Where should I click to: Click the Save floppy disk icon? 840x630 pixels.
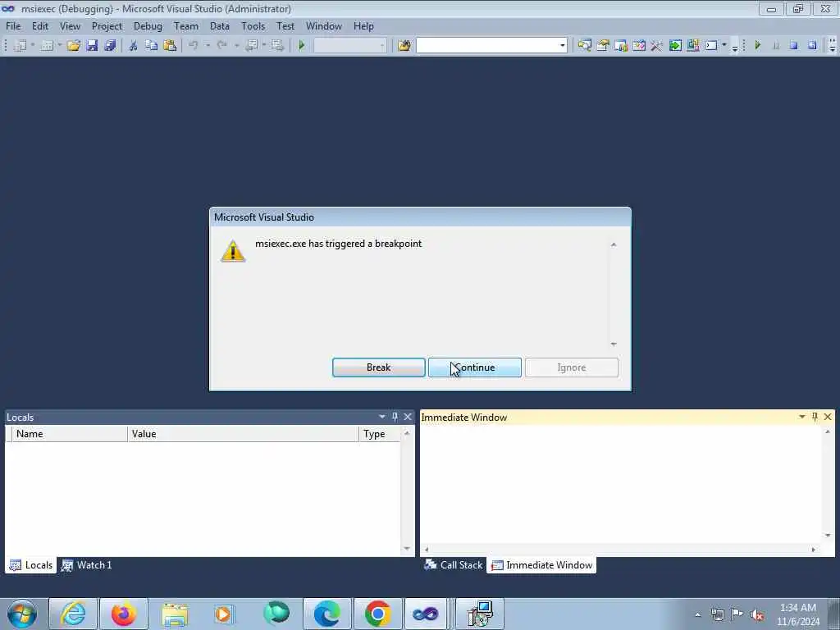tap(92, 46)
